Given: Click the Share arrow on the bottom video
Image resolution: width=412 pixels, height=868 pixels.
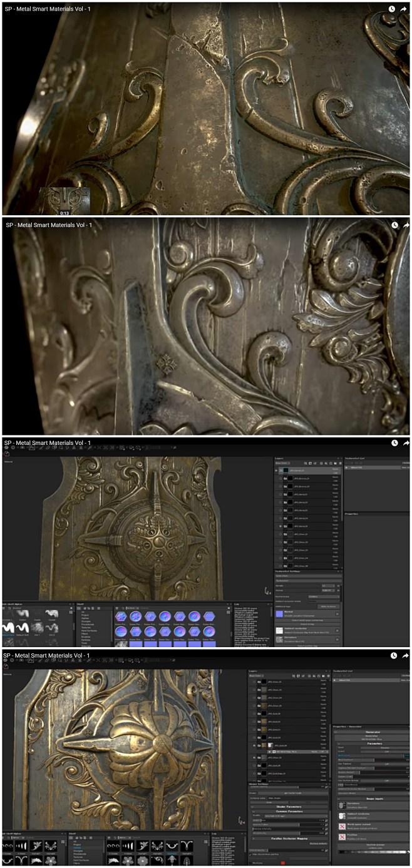Looking at the screenshot, I should (x=406, y=656).
